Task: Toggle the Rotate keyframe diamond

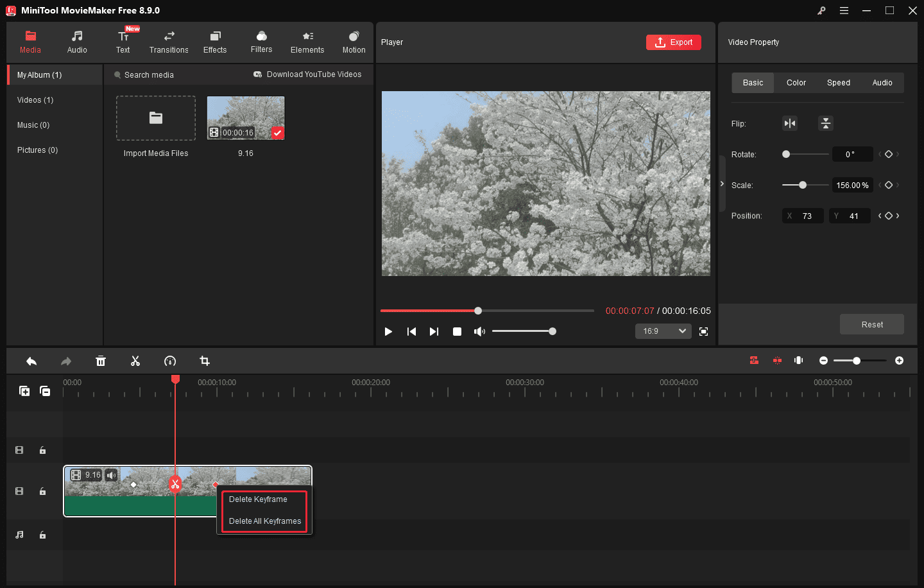Action: tap(889, 154)
